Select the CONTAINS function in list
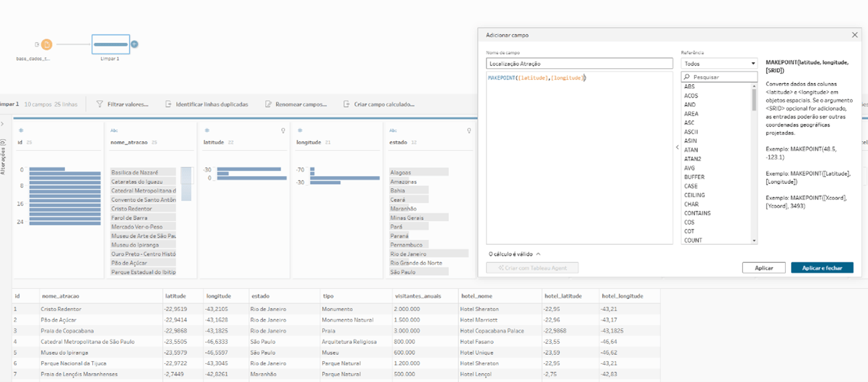This screenshot has width=868, height=382. 697,213
